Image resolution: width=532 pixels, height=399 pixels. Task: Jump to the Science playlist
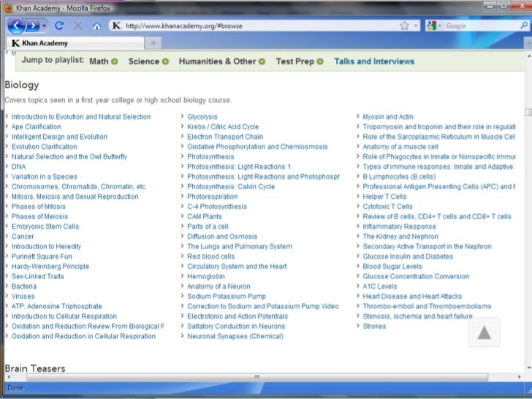(144, 61)
